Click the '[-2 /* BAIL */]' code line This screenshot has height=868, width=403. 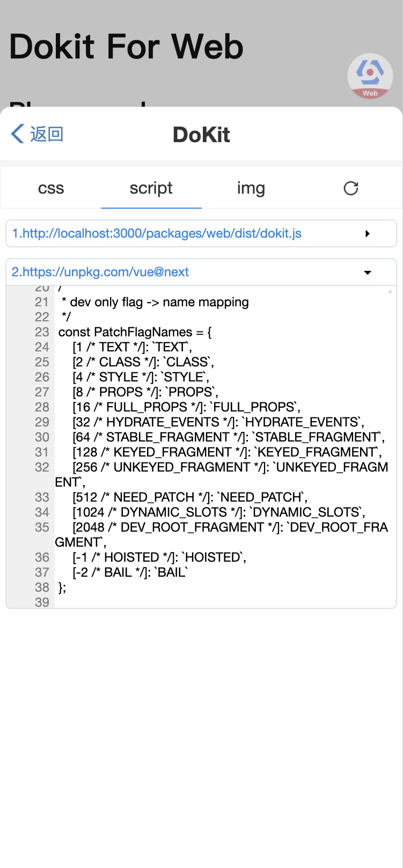coord(130,572)
